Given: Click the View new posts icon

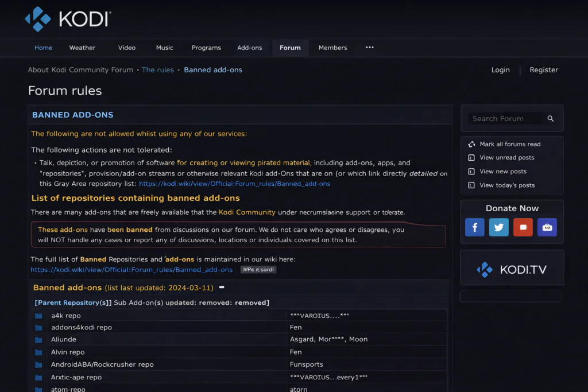Looking at the screenshot, I should click(x=471, y=171).
